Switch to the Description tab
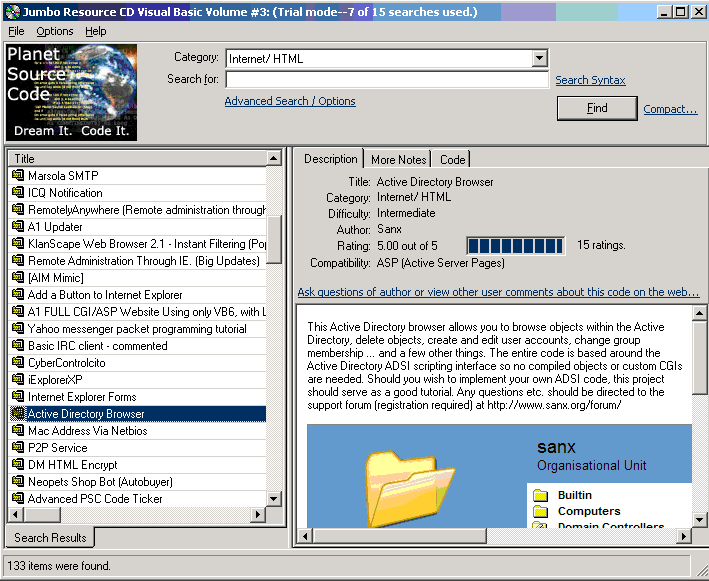 click(330, 159)
